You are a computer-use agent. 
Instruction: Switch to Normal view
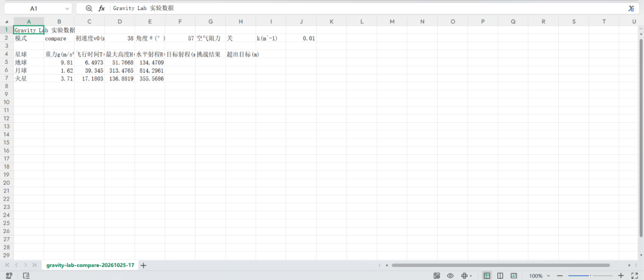coord(487,275)
